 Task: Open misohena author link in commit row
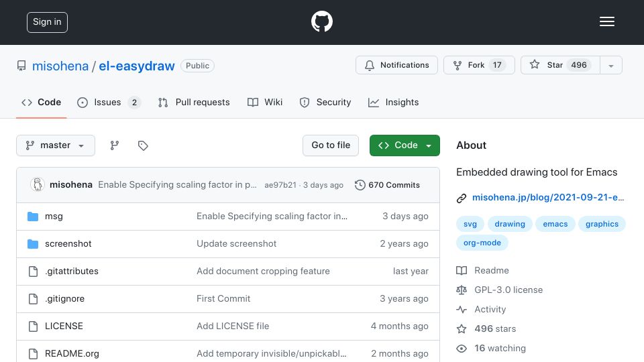click(x=71, y=185)
